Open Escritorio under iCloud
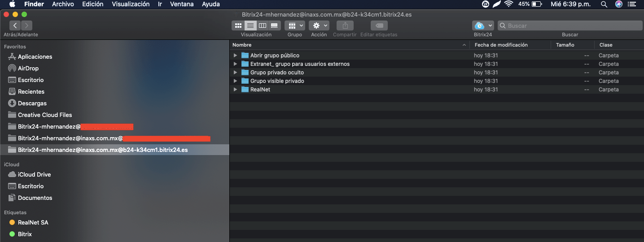644x242 pixels. point(31,186)
